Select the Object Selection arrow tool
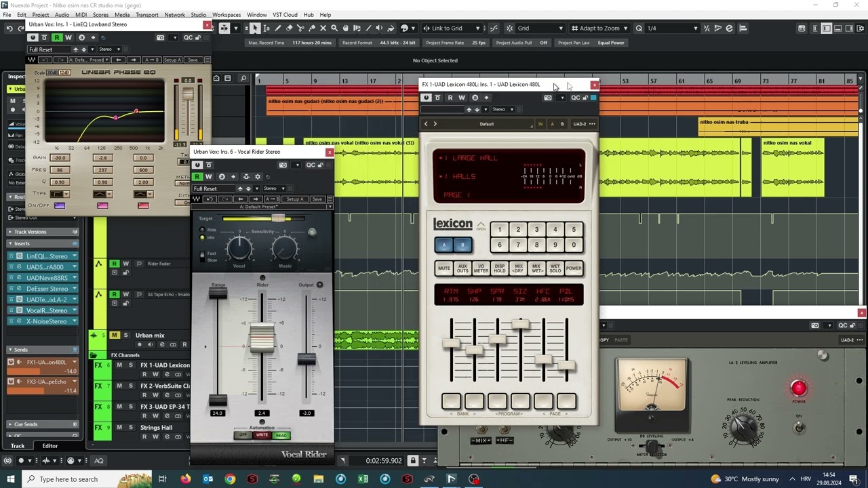Image resolution: width=868 pixels, height=488 pixels. [255, 28]
